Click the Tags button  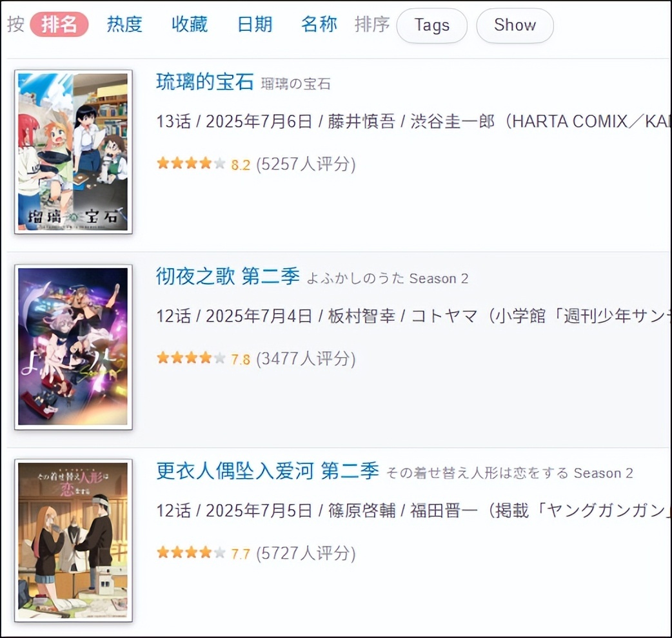pos(431,25)
